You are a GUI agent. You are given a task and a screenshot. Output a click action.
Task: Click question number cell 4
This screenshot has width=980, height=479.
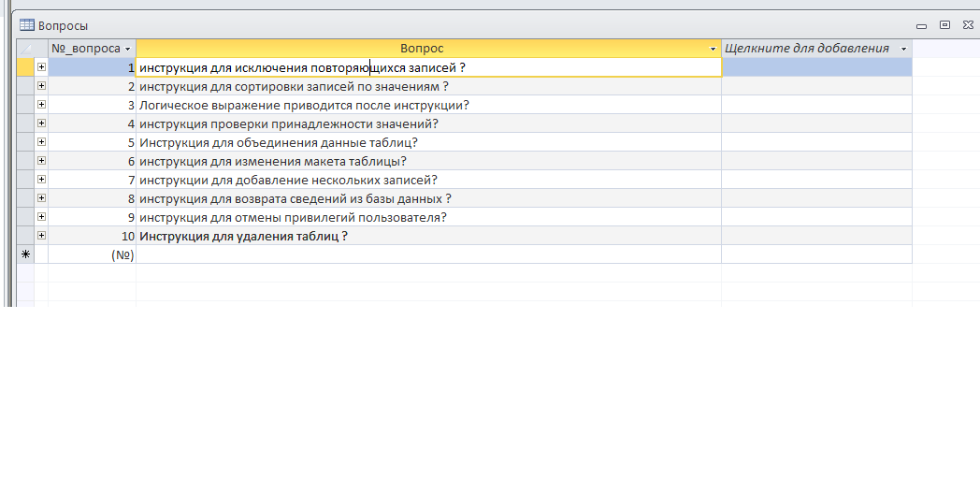point(92,123)
